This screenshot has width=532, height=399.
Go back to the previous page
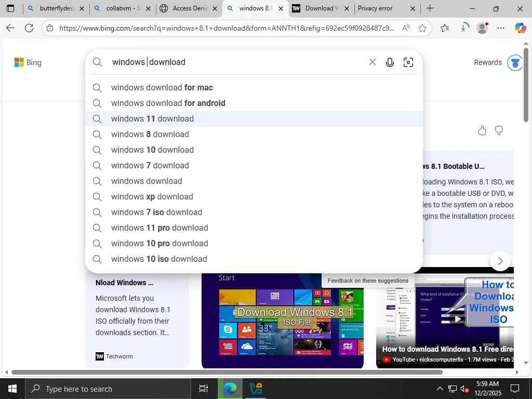(10, 28)
